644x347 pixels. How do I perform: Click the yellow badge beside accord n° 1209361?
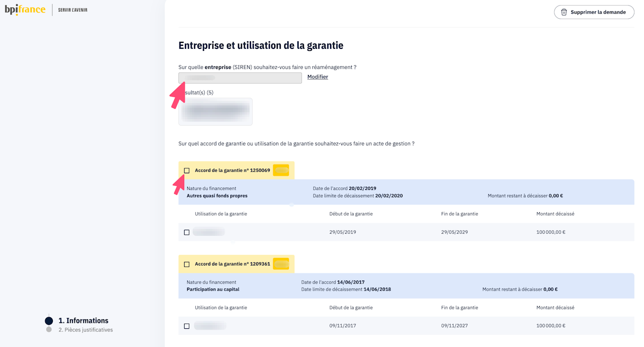281,264
